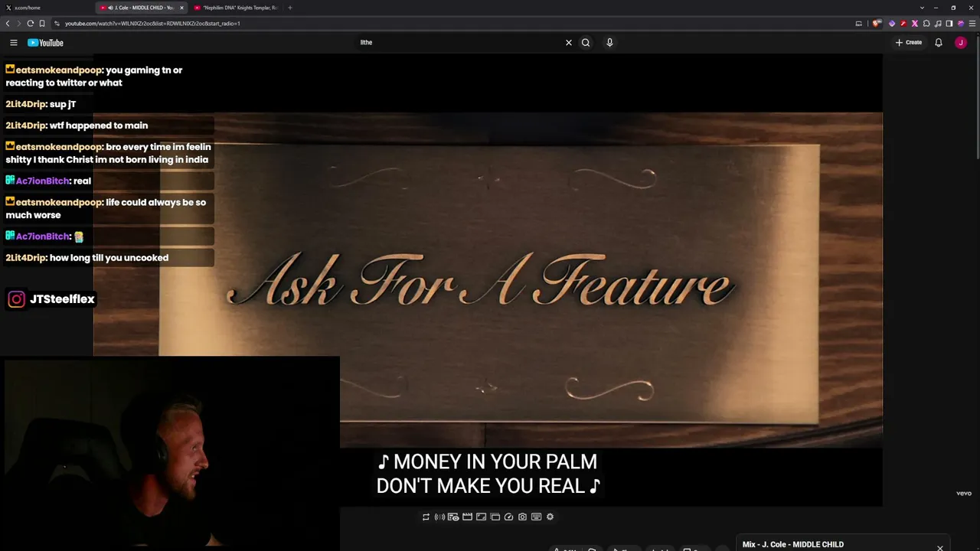Open the red extension icon in toolbar

coord(903,24)
